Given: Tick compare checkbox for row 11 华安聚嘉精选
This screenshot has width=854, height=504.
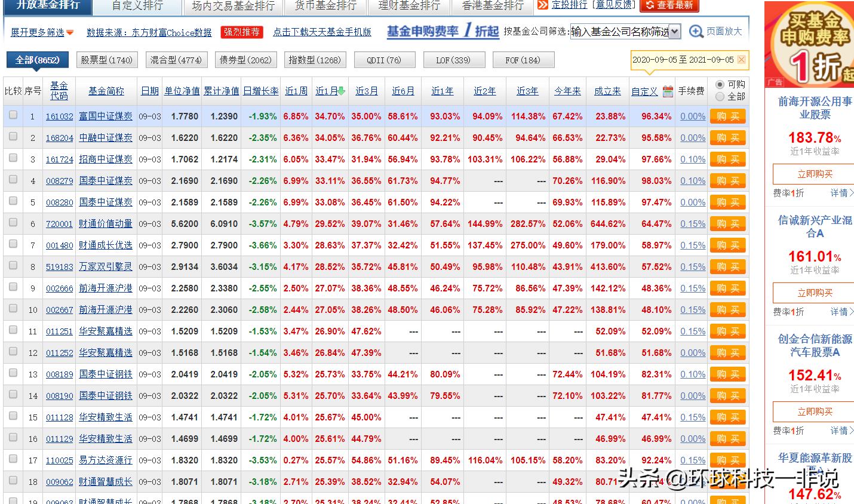Looking at the screenshot, I should (x=13, y=330).
